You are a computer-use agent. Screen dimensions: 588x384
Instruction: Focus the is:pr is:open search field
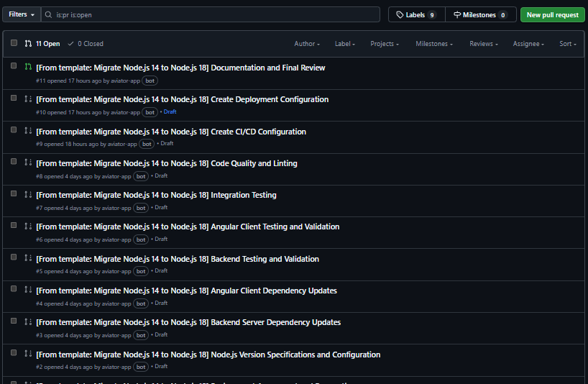[216, 14]
